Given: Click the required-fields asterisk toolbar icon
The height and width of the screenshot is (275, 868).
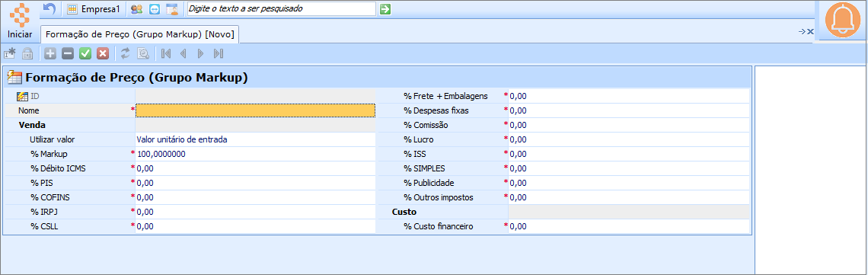Looking at the screenshot, I should [x=10, y=53].
